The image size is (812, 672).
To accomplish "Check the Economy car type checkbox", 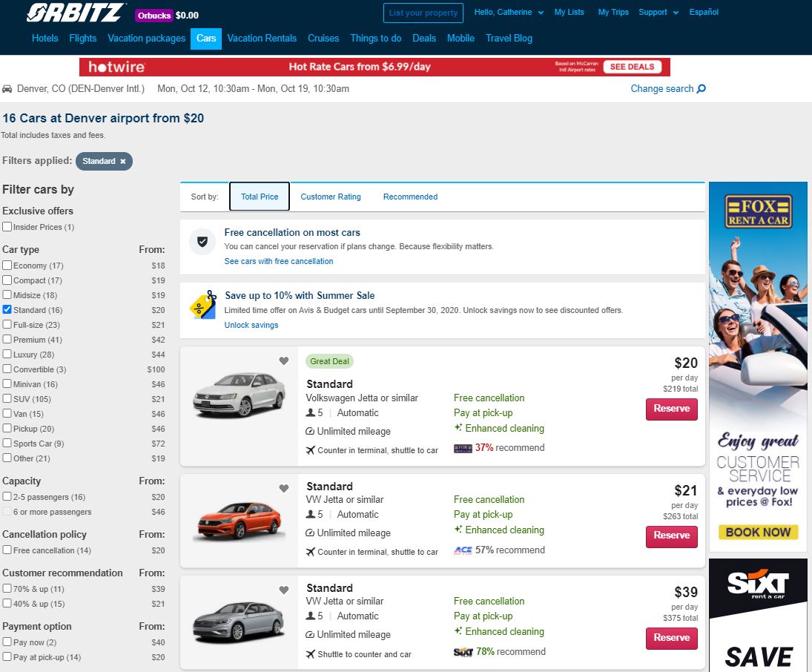I will pyautogui.click(x=7, y=266).
